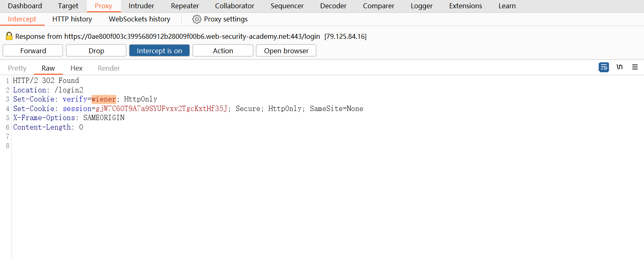
Task: Open the Action menu button
Action: (223, 51)
